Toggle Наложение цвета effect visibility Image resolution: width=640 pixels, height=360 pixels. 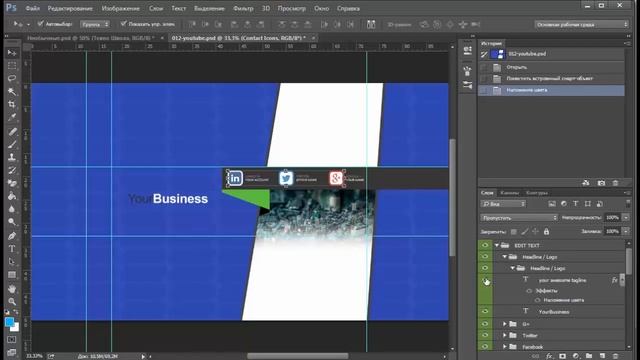click(x=538, y=300)
